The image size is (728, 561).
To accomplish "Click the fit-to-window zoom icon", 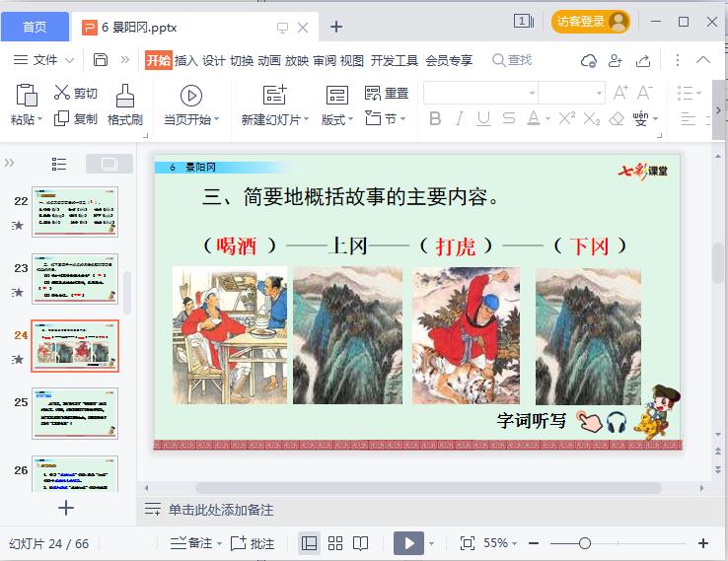I will (467, 543).
